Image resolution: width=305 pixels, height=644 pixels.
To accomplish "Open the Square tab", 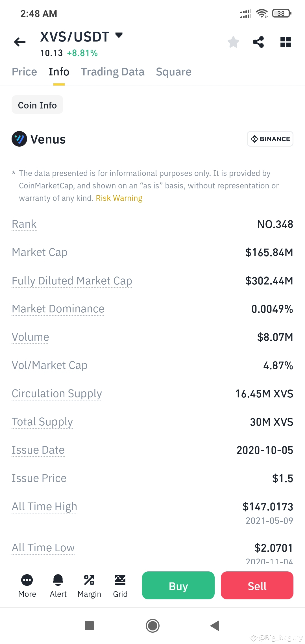I will 173,72.
